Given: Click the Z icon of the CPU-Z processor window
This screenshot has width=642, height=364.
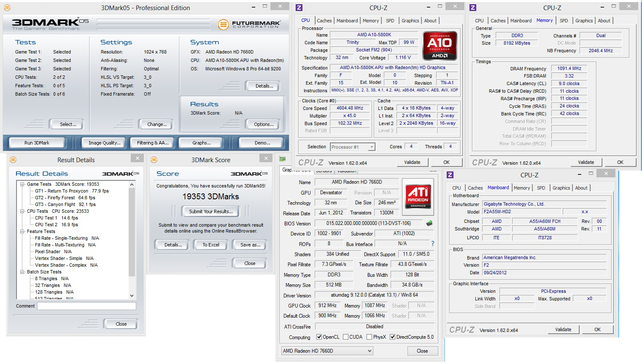Looking at the screenshot, I should [x=299, y=8].
